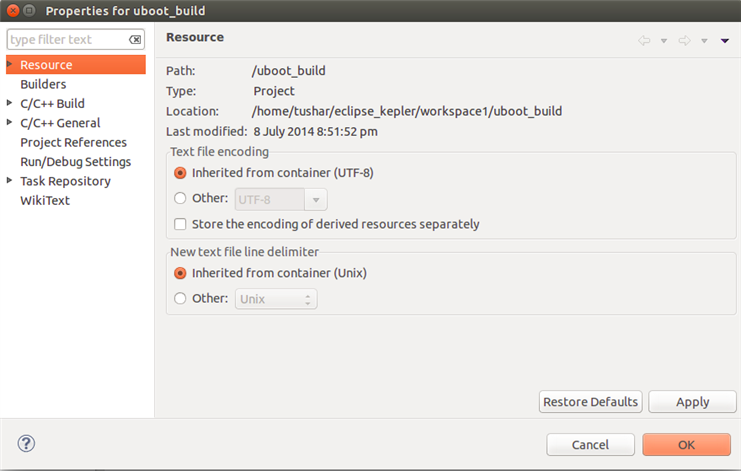Screen dimensions: 741x471
Task: Select the Other encoding radio button
Action: 180,198
